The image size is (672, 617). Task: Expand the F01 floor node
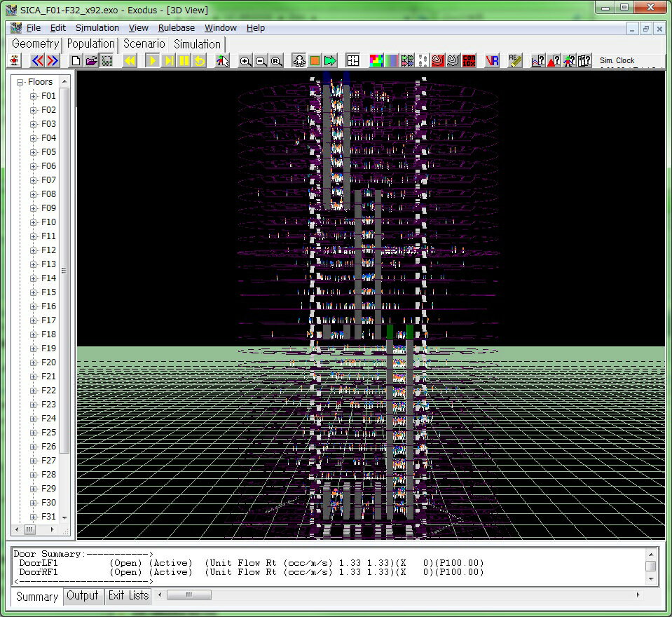pyautogui.click(x=33, y=96)
